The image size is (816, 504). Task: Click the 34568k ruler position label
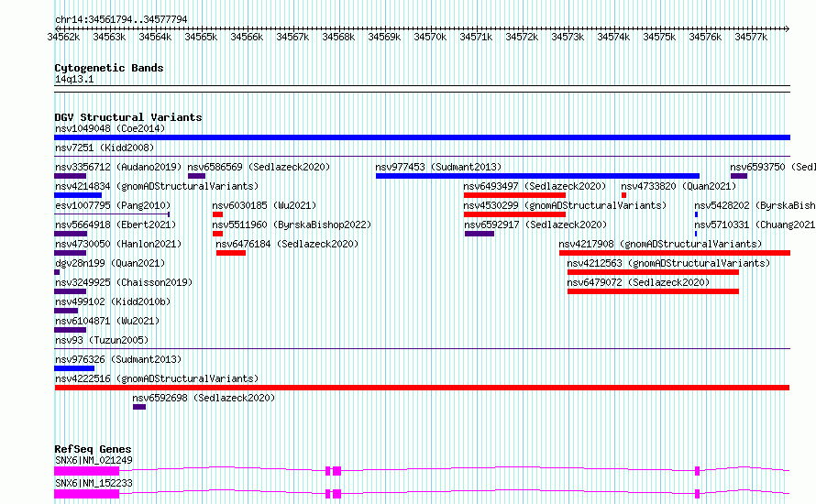[x=338, y=37]
